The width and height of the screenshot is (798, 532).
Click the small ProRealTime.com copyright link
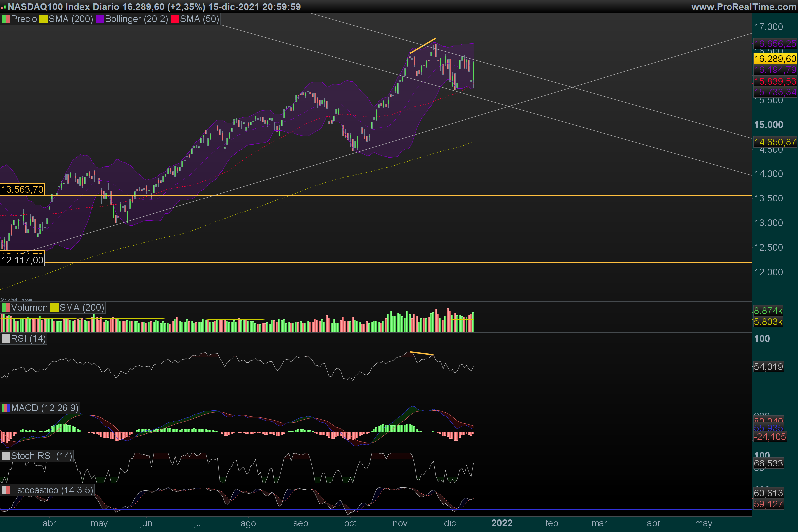(x=16, y=299)
